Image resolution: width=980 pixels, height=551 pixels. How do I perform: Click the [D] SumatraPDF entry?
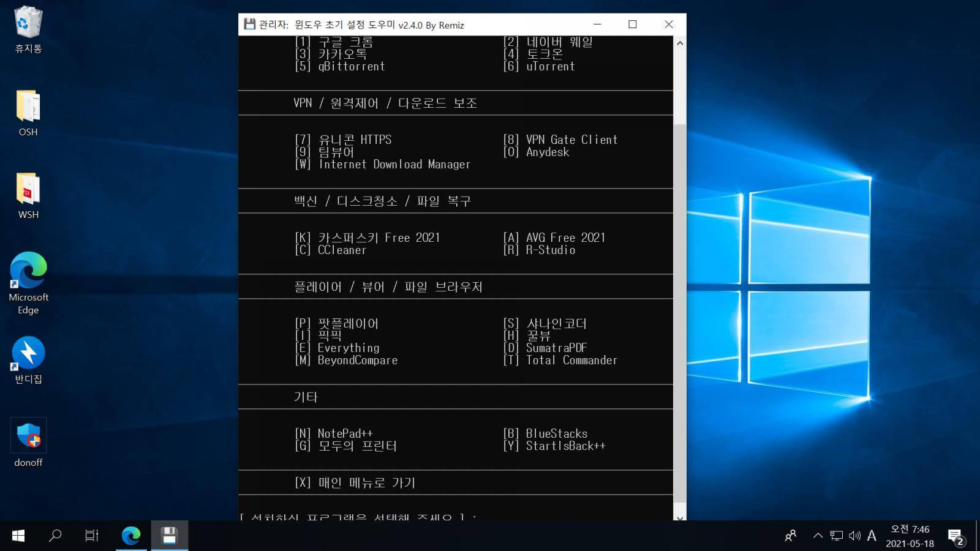point(545,348)
